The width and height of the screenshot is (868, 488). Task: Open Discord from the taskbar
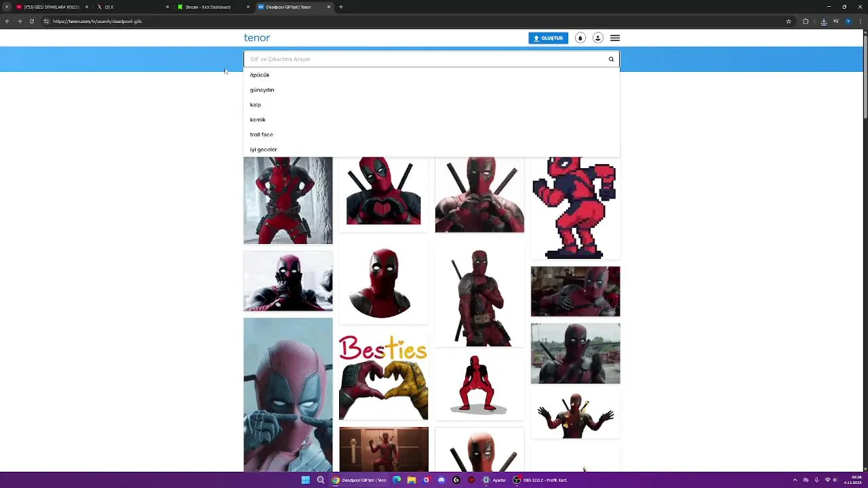441,480
